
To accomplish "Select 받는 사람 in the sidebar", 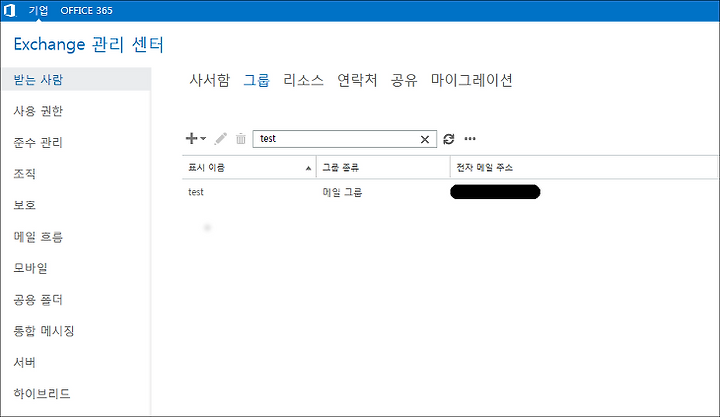I will coord(76,79).
